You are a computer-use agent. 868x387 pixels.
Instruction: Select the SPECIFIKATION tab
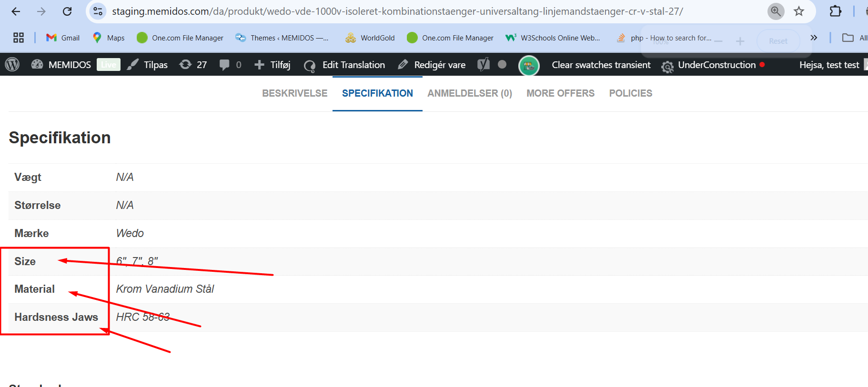377,93
